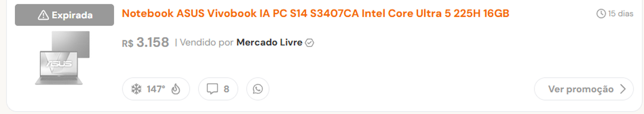Click the warning triangle in Expirada badge
Screen dimensions: 644x114
[x=43, y=15]
